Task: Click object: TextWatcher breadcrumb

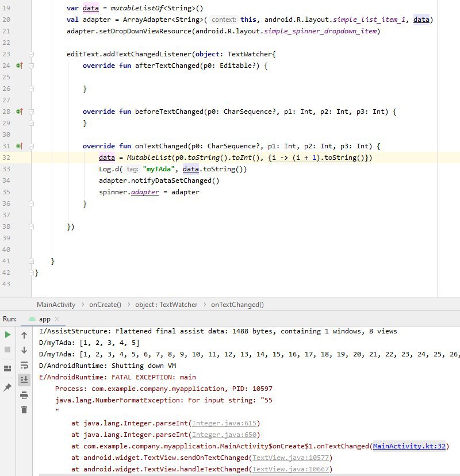Action: point(166,305)
